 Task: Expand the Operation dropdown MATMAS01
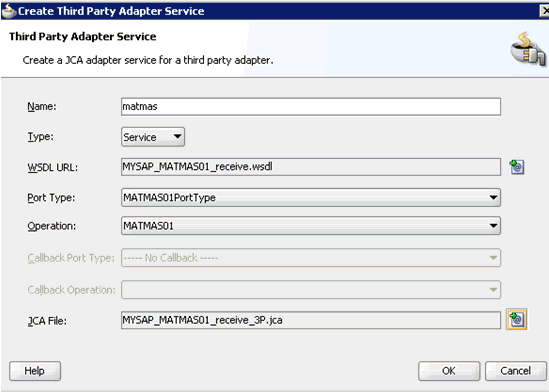[311, 226]
